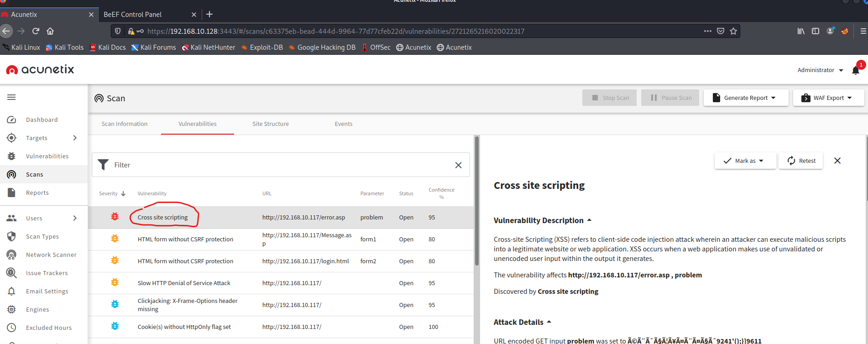Open Exploit-DB bookmark
The image size is (868, 344).
pyautogui.click(x=262, y=47)
